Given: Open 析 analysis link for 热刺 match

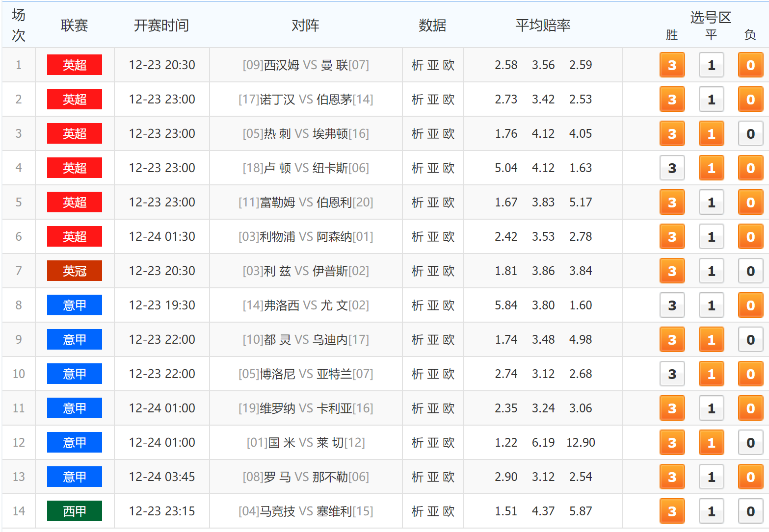Looking at the screenshot, I should pos(418,134).
